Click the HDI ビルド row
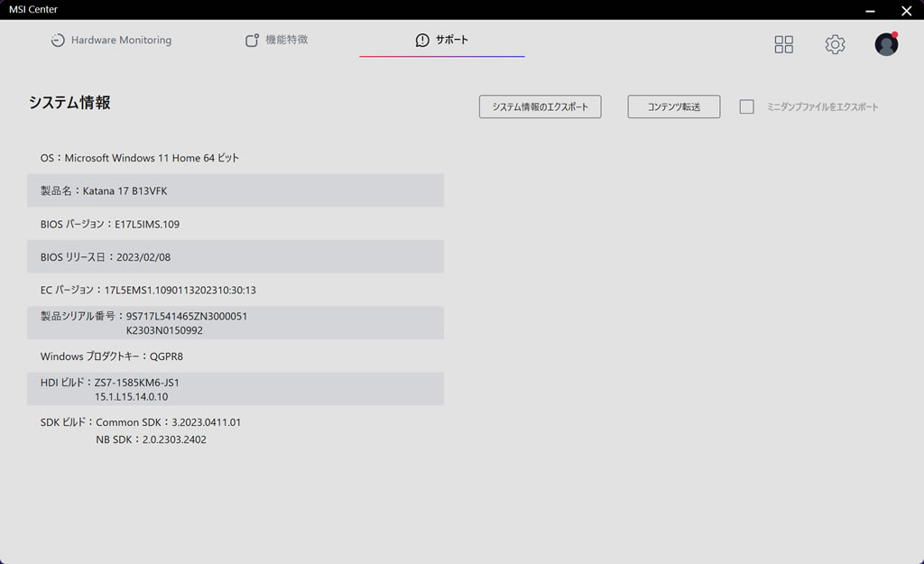This screenshot has width=924, height=564. [236, 389]
